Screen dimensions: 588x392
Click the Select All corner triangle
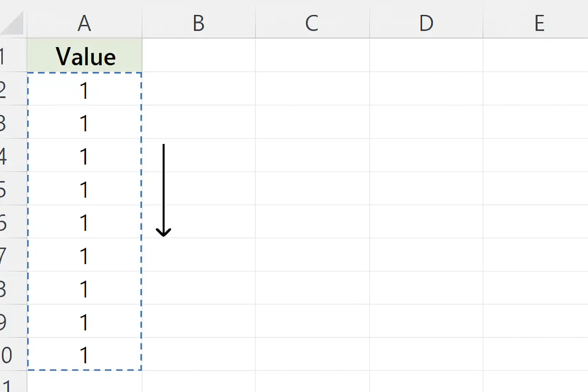tap(13, 24)
